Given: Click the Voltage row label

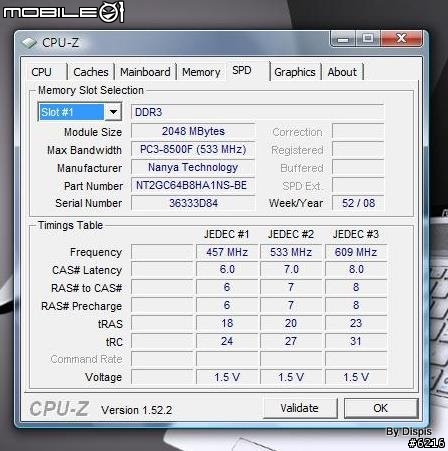Looking at the screenshot, I should pyautogui.click(x=103, y=377).
